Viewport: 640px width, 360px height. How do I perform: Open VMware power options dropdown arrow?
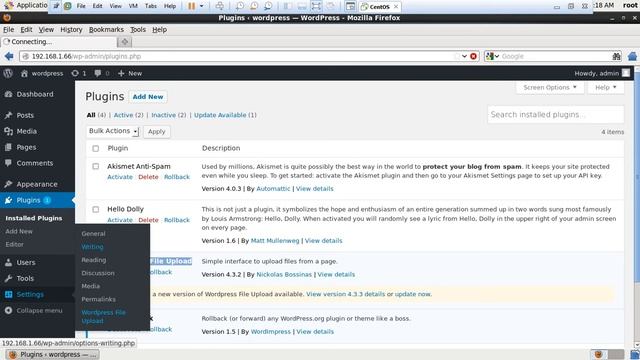pyautogui.click(x=201, y=6)
